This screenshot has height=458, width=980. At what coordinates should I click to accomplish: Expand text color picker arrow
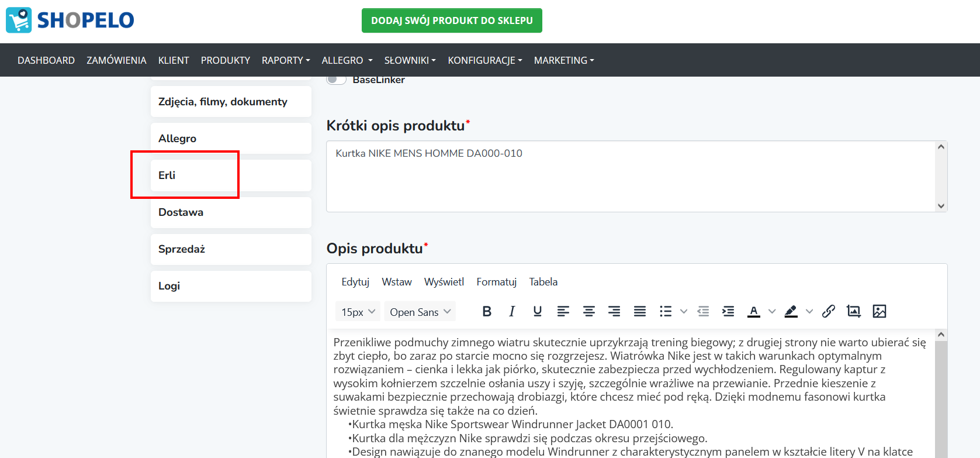click(772, 311)
